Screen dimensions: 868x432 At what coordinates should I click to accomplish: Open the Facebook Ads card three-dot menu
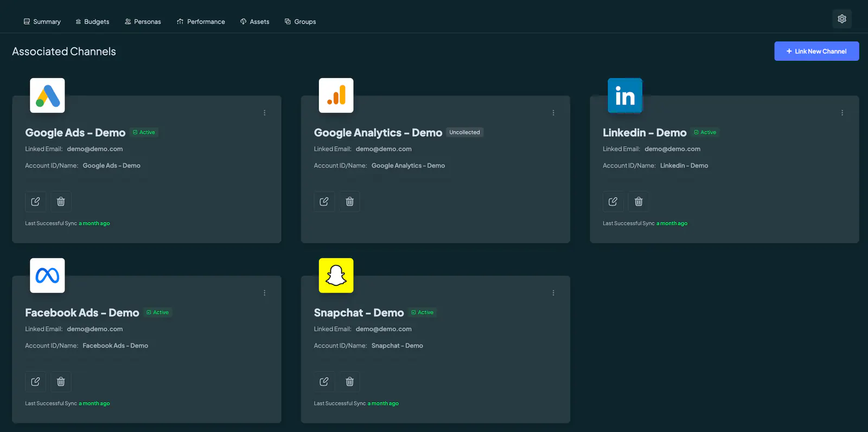coord(265,293)
